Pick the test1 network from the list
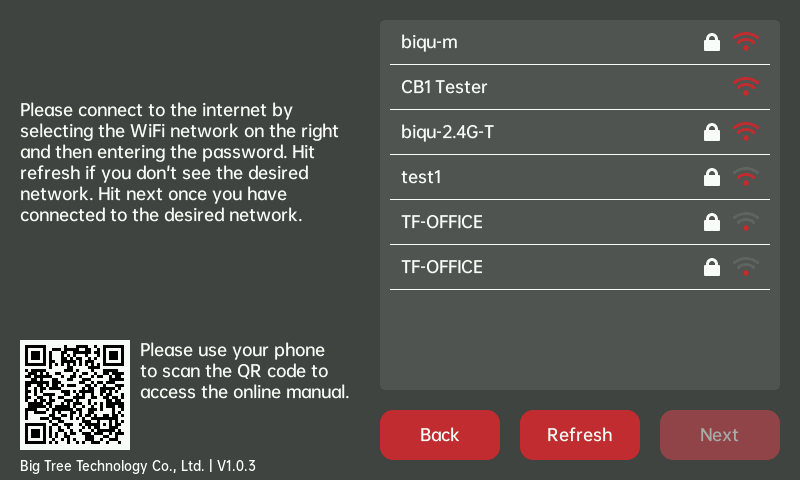The height and width of the screenshot is (480, 800). [x=421, y=177]
